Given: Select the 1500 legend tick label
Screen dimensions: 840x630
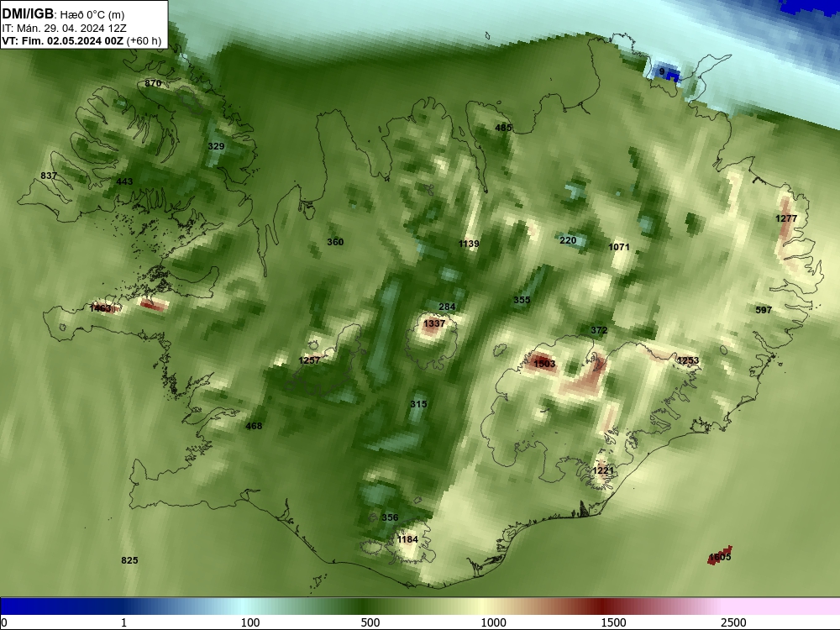Looking at the screenshot, I should (613, 622).
